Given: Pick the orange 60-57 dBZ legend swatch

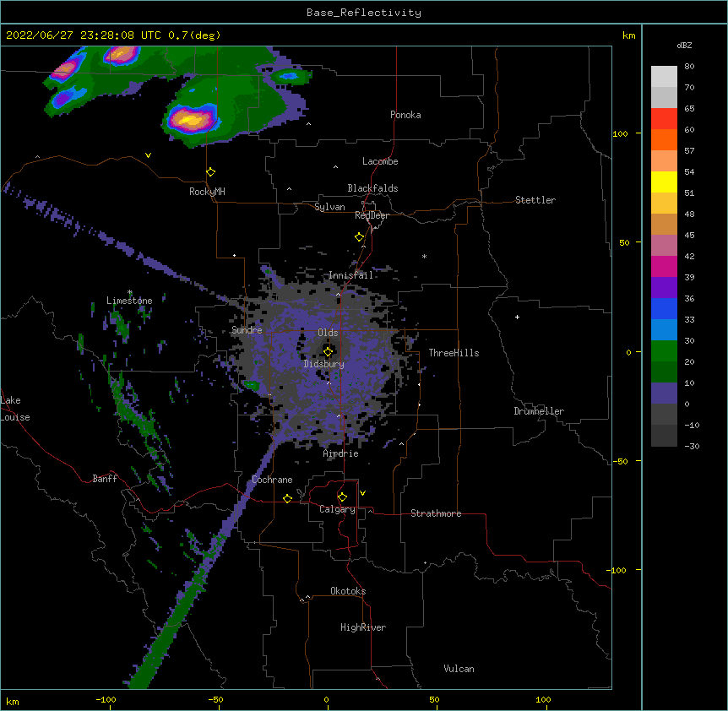Looking at the screenshot, I should [x=664, y=139].
